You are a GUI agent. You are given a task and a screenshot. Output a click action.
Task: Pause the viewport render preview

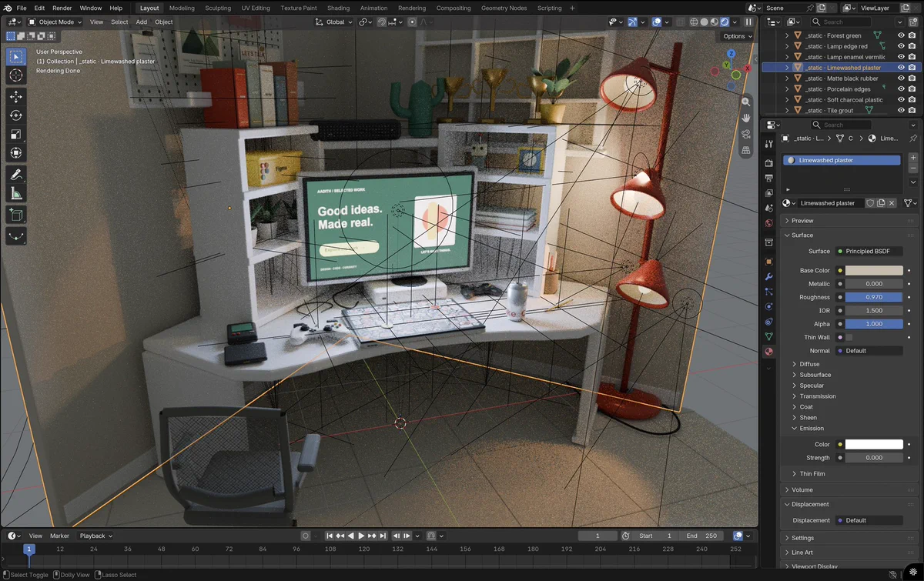click(748, 22)
